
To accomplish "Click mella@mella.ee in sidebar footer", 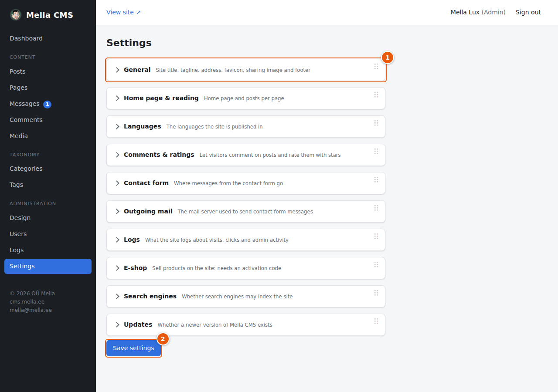I will click(x=31, y=310).
